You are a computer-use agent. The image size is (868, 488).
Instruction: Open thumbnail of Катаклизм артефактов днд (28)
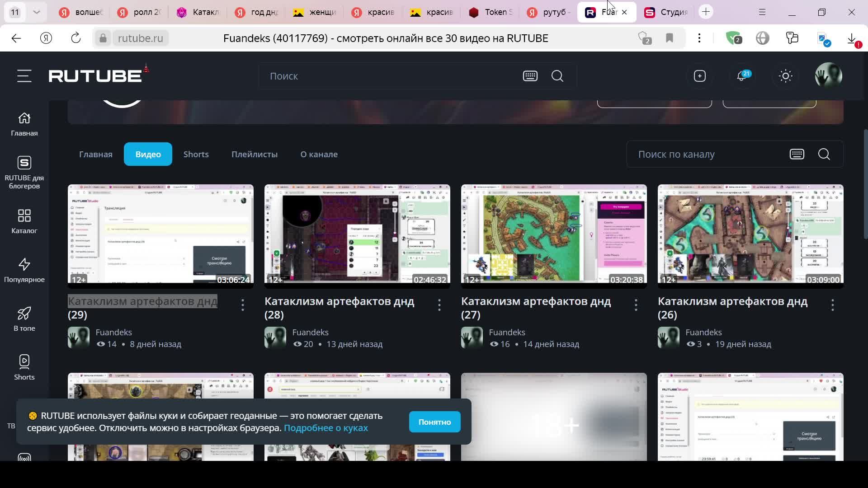pyautogui.click(x=357, y=234)
